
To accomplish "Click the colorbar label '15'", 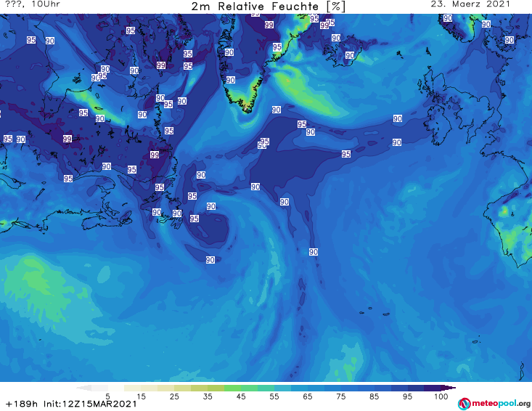I will point(141,396).
